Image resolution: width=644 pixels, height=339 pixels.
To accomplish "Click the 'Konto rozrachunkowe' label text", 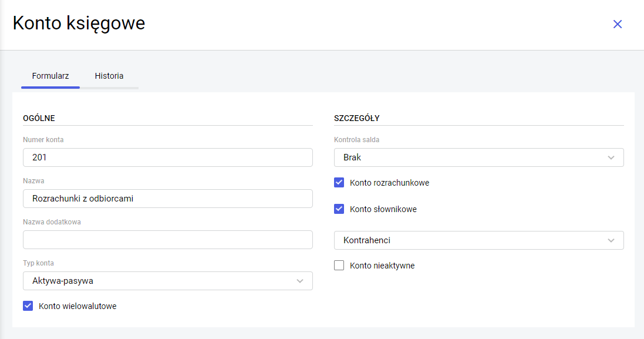I will (x=389, y=183).
